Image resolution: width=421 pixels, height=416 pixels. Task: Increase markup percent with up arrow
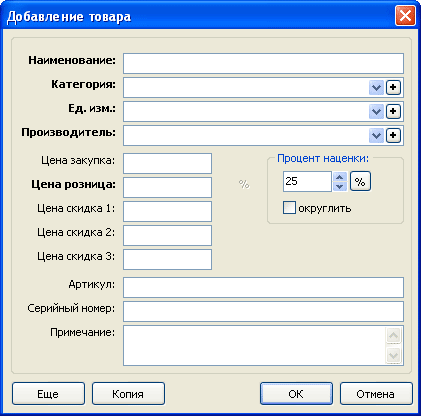coord(340,177)
